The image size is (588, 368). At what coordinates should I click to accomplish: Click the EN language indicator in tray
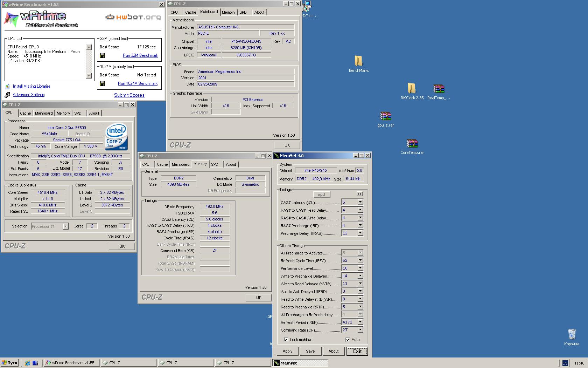point(565,363)
